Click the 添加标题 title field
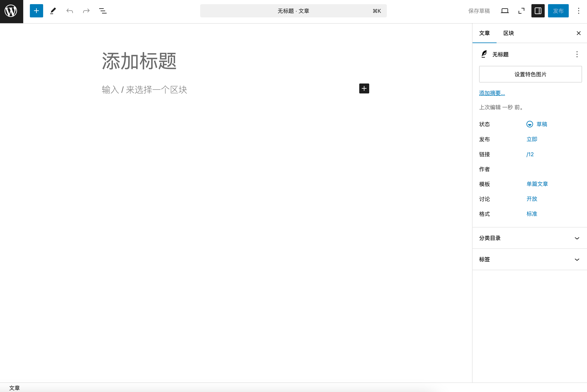 coord(139,61)
